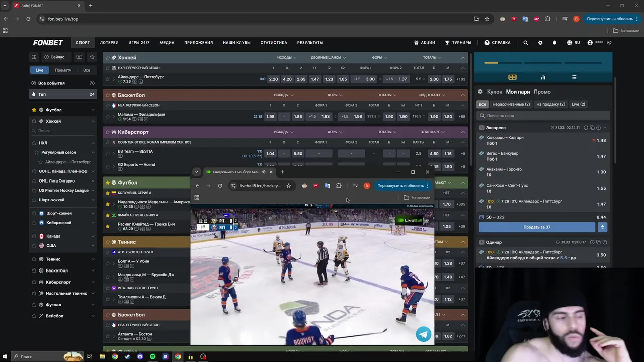Open Тоталы dropdown in Баскетбол header
The width and height of the screenshot is (644, 362).
(387, 95)
